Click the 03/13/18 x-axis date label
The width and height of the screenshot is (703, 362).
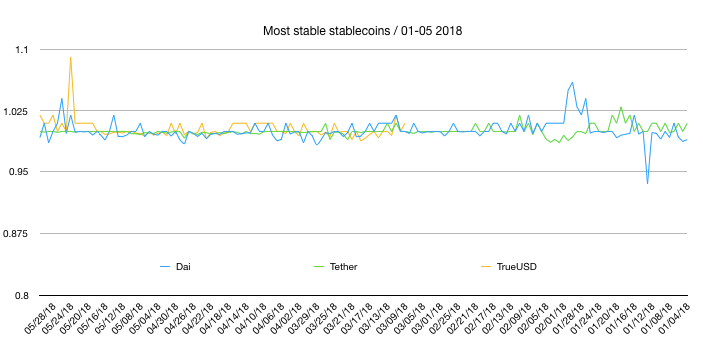tap(373, 318)
